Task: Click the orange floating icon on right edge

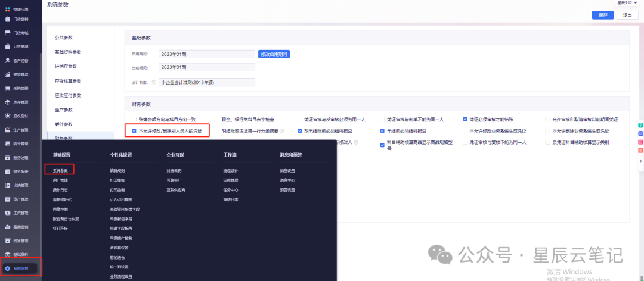Action: pos(640,151)
